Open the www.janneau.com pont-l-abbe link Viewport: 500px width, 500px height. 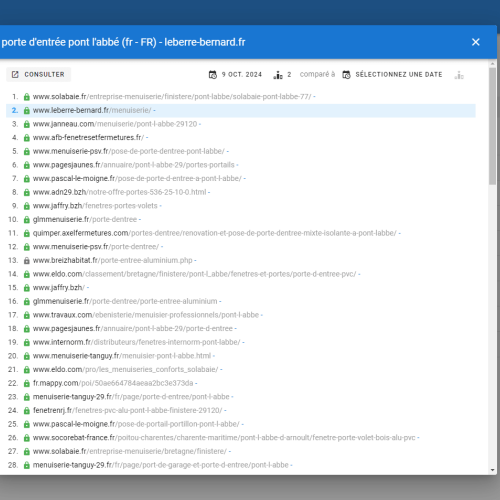[115, 124]
